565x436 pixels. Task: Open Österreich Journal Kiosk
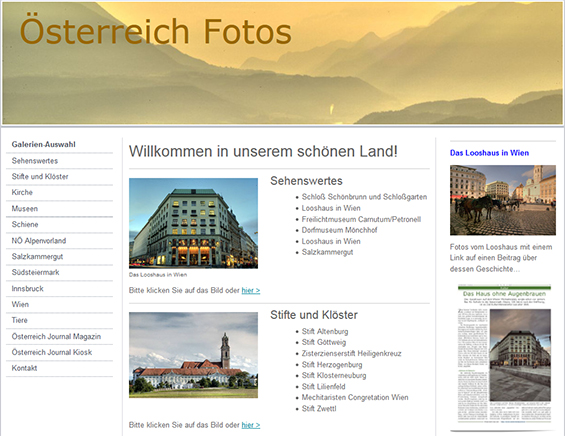click(52, 352)
